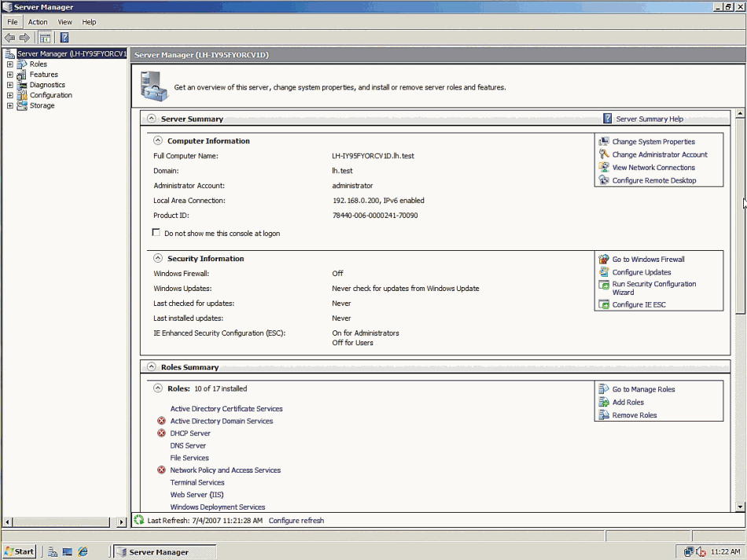Screen dimensions: 747x560
Task: Click the Configure Remote Desktop icon
Action: (x=604, y=180)
